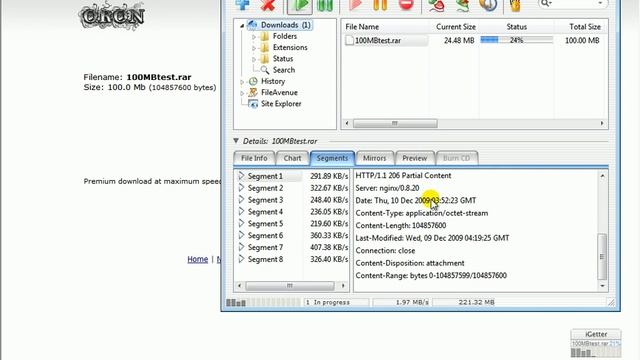
Task: Click the blue plus Add URL icon
Action: (x=242, y=4)
